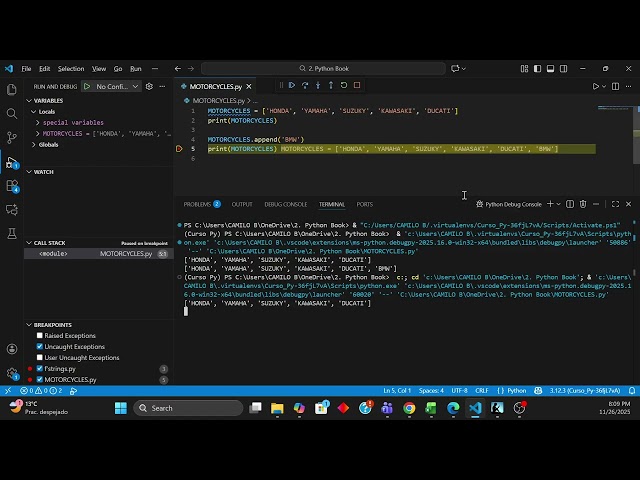Expand the MOTORCYCLES list variable
Viewport: 640px width, 480px height.
38,133
